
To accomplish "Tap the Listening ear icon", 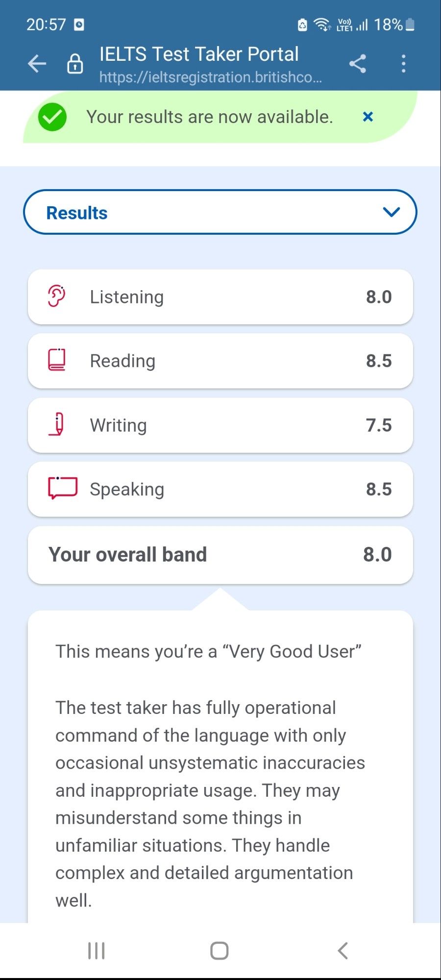I will point(57,296).
